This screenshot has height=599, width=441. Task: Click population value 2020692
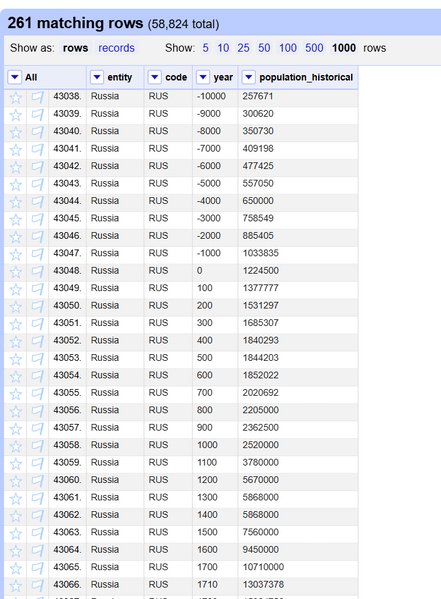click(x=261, y=393)
